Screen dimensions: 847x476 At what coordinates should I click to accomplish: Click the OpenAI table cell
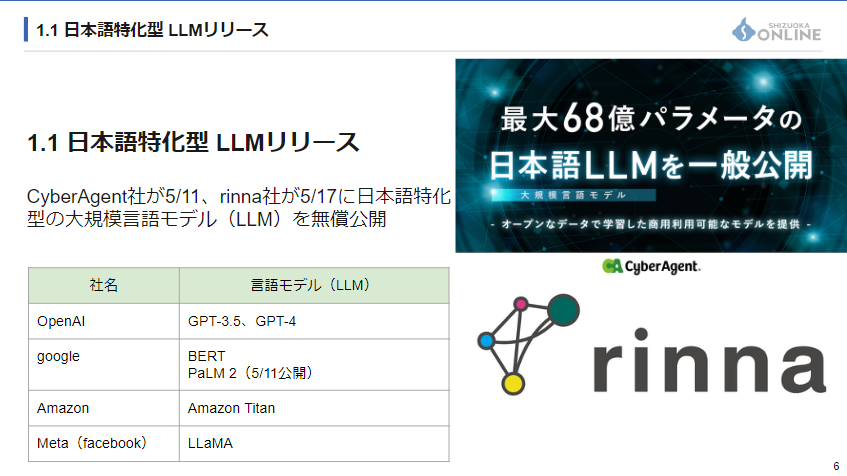104,321
